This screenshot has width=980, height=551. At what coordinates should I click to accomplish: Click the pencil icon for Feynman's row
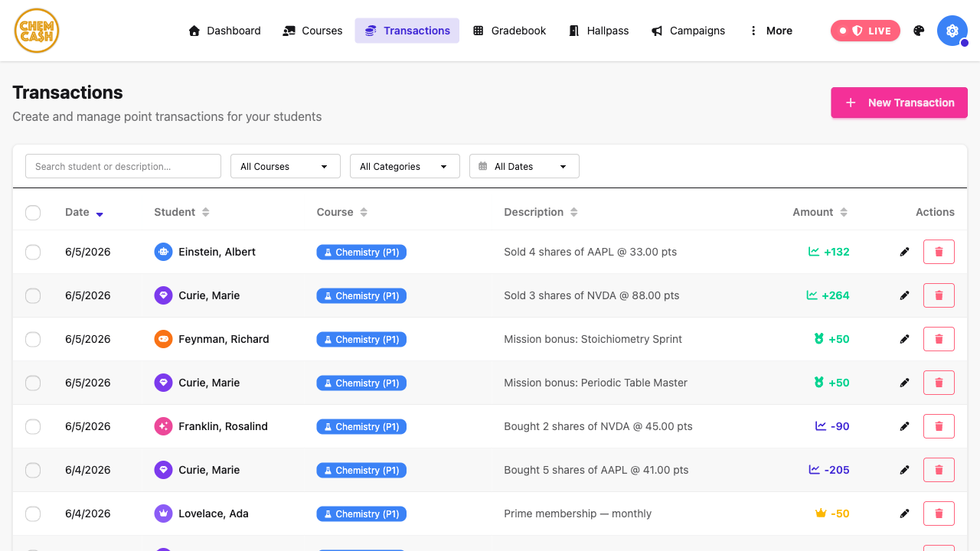tap(905, 339)
